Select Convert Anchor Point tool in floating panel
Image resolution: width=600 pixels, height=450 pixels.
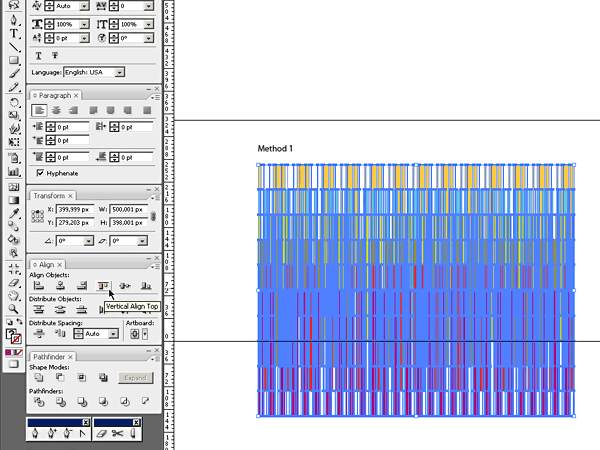point(82,434)
